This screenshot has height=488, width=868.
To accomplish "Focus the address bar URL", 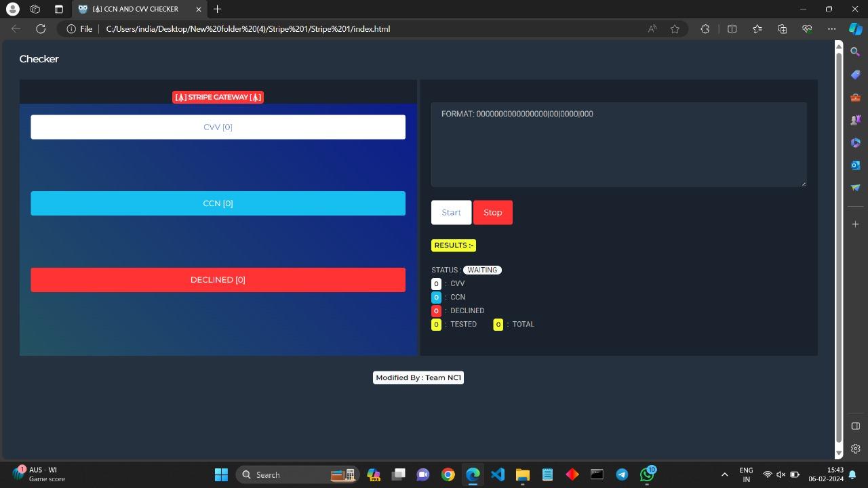I will click(248, 28).
